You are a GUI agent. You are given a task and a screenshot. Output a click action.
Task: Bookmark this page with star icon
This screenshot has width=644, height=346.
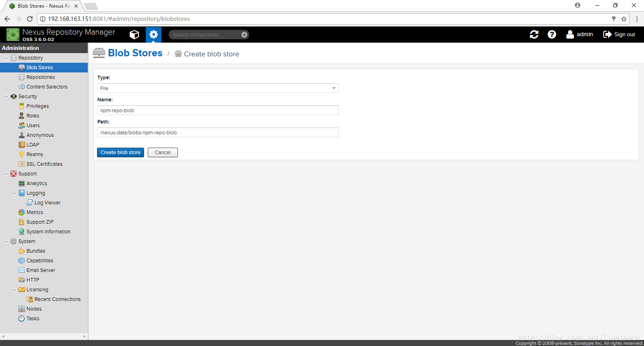624,19
